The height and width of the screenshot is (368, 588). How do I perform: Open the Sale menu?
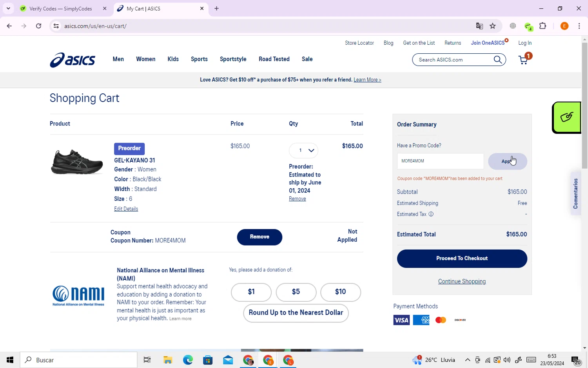307,59
